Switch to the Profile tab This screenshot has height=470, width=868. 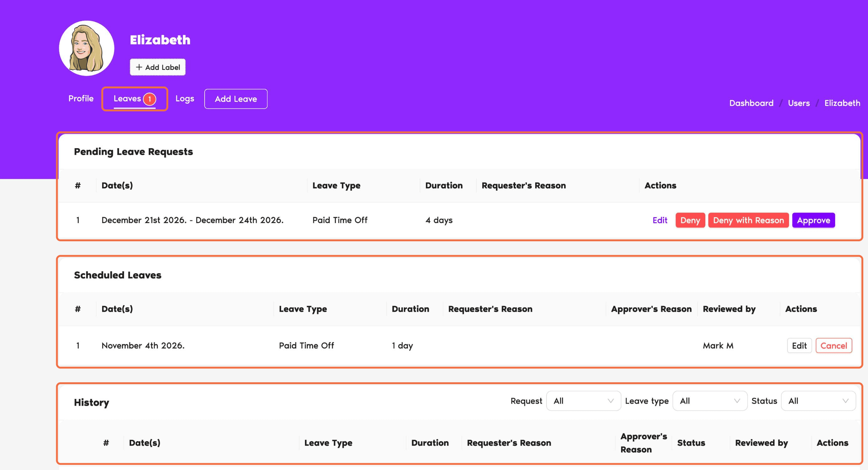tap(81, 98)
